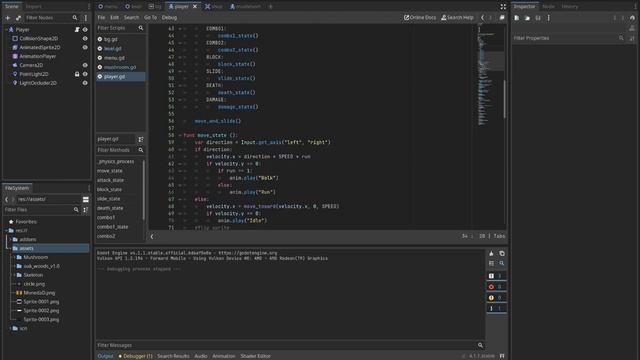
Task: Open the Audio bottom panel
Action: 201,356
